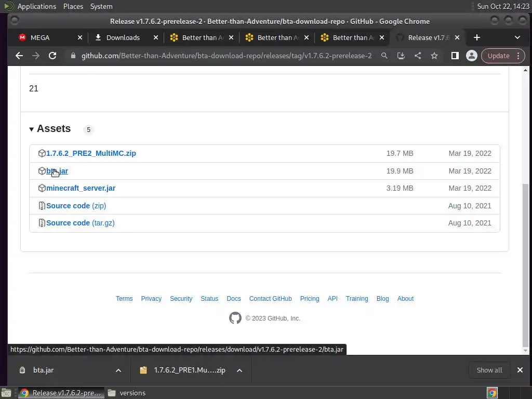Close the MEGA tab
532x399 pixels.
80,37
